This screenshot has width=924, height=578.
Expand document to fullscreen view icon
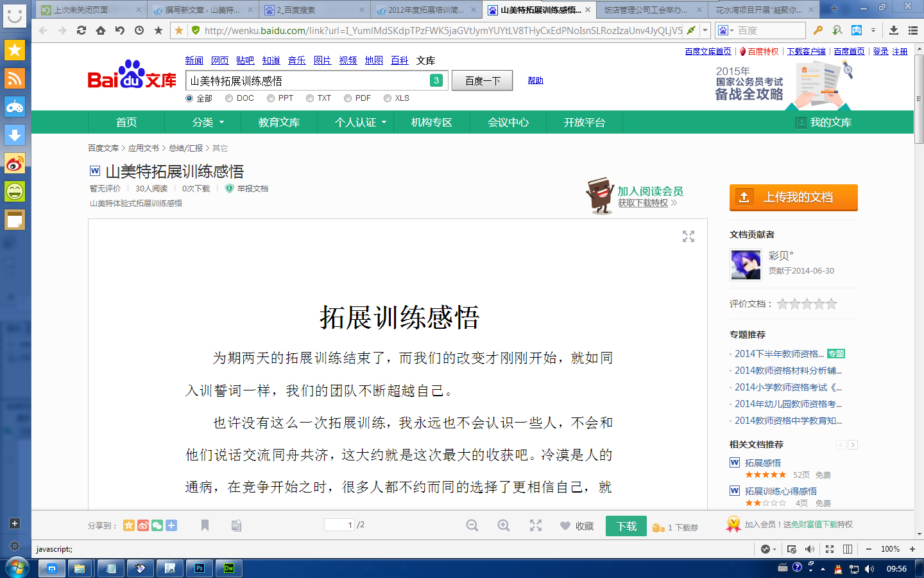click(689, 236)
